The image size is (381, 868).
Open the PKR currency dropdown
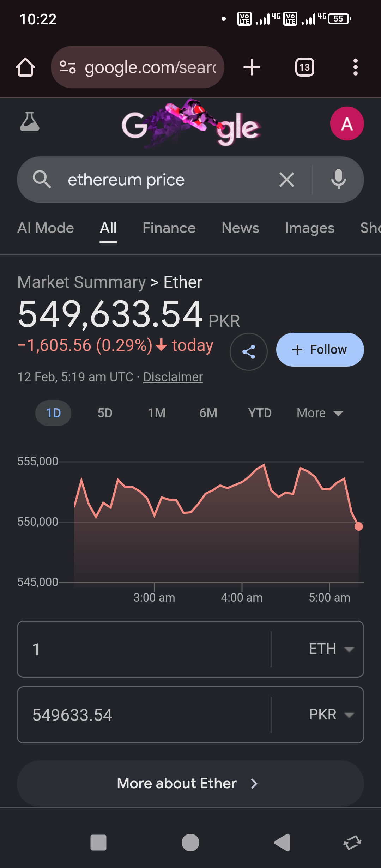(331, 715)
